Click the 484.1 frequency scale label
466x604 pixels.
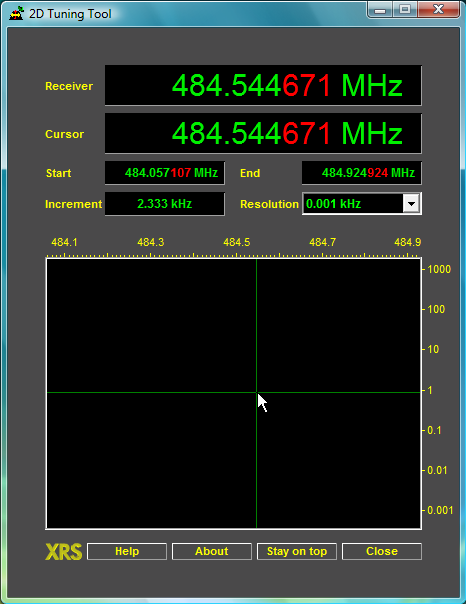pyautogui.click(x=64, y=242)
